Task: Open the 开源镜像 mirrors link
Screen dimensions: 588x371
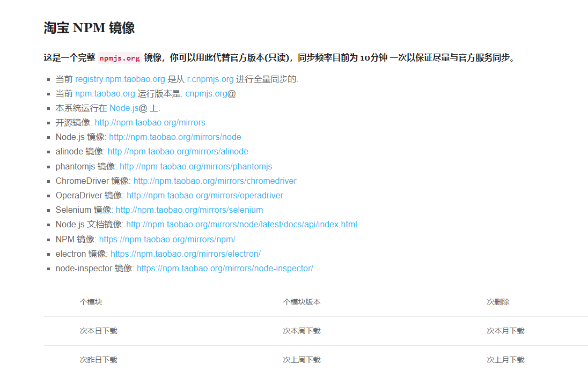Action: pos(150,123)
